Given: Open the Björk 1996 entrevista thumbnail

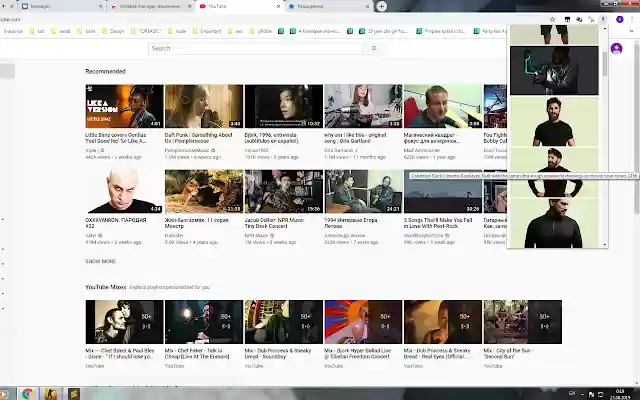Looking at the screenshot, I should [x=284, y=106].
